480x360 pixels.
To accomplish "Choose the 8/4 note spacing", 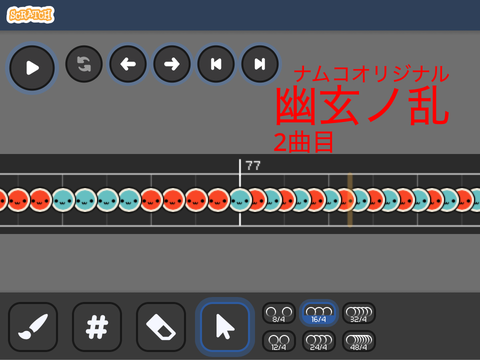I will tap(279, 314).
